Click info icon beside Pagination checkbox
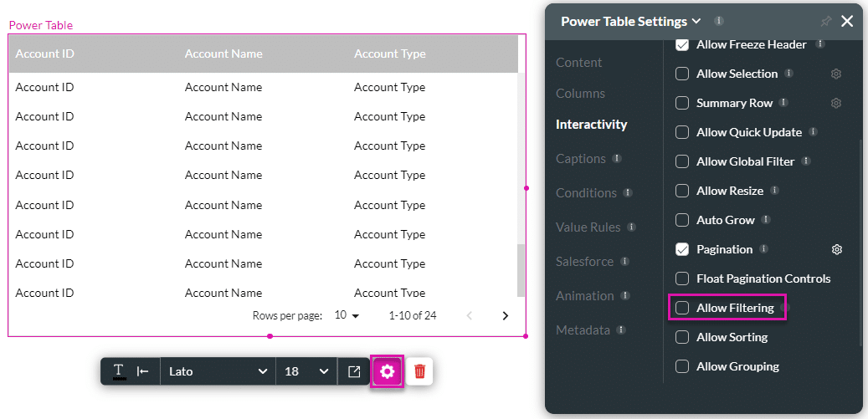Viewport: 868px width, 419px height. click(764, 248)
